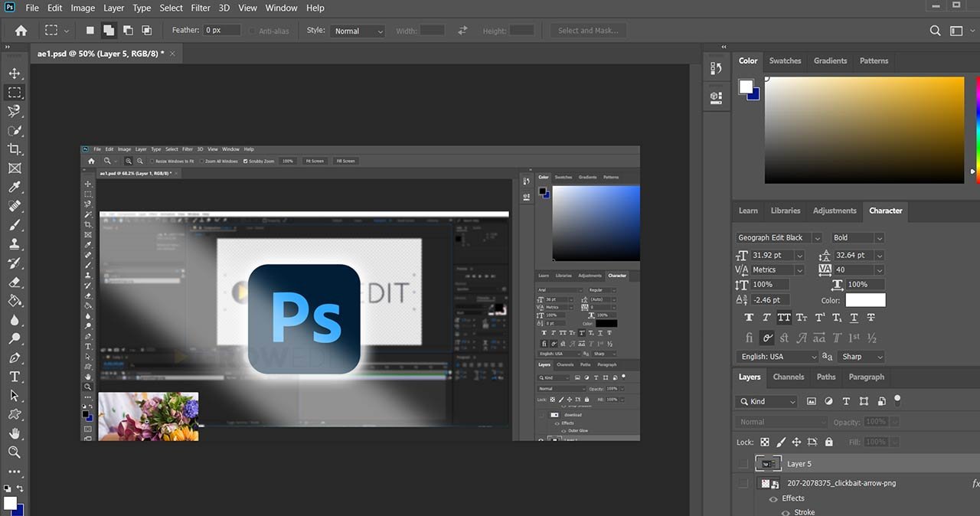Open the Sharp anti-aliasing dropdown
980x516 pixels.
coord(861,357)
